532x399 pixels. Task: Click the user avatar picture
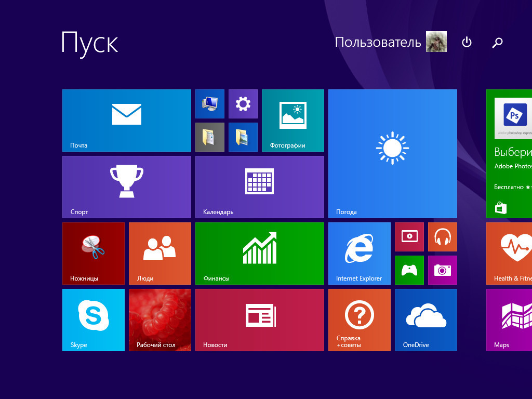[436, 42]
